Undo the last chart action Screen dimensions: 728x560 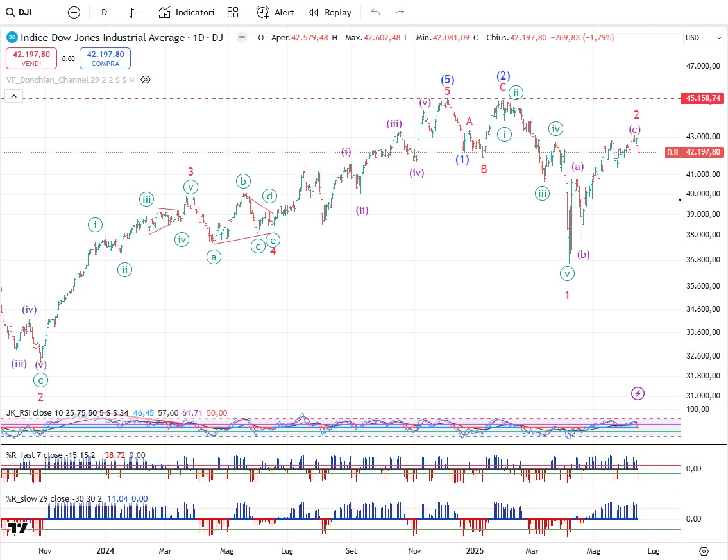tap(376, 13)
